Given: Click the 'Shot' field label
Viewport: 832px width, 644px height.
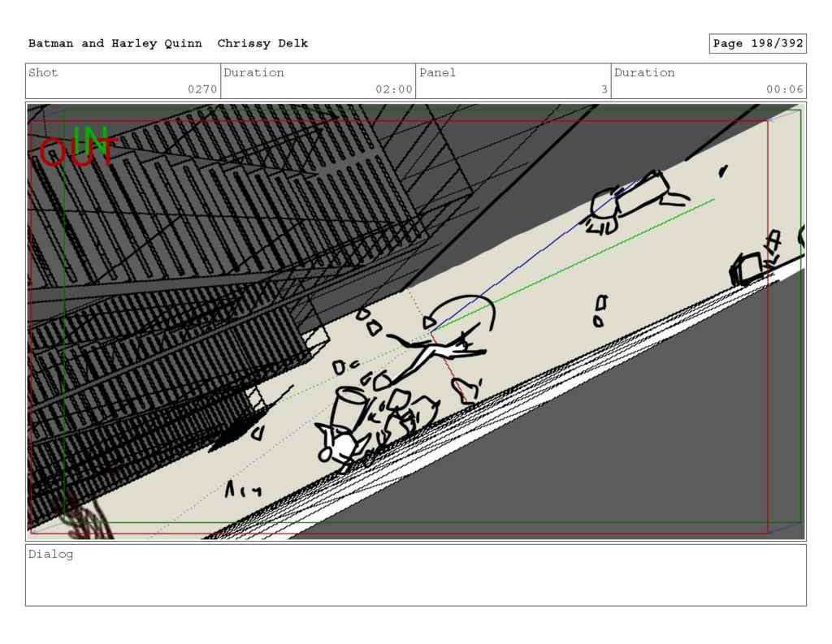Looking at the screenshot, I should point(43,72).
